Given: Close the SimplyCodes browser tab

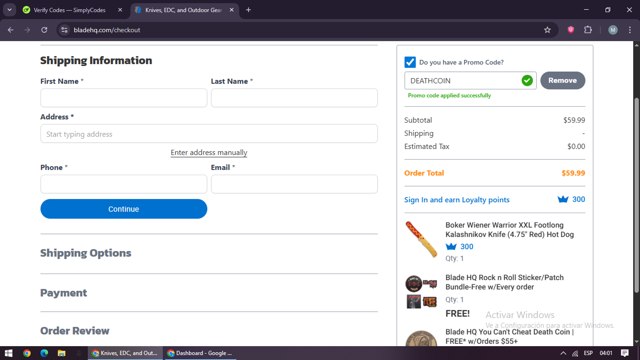Looking at the screenshot, I should point(120,10).
